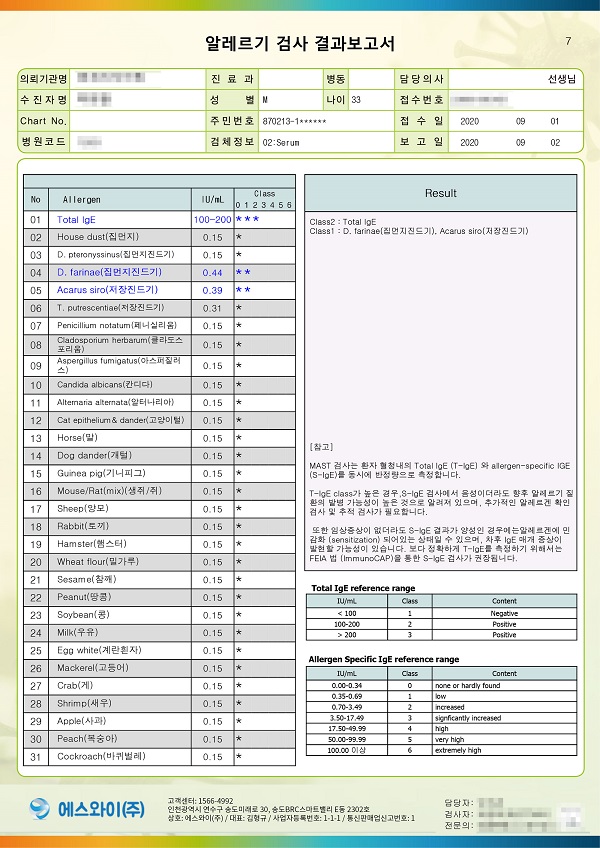
Task: Click the Cockroach(바퀴벌레) row name
Action: pos(101,757)
